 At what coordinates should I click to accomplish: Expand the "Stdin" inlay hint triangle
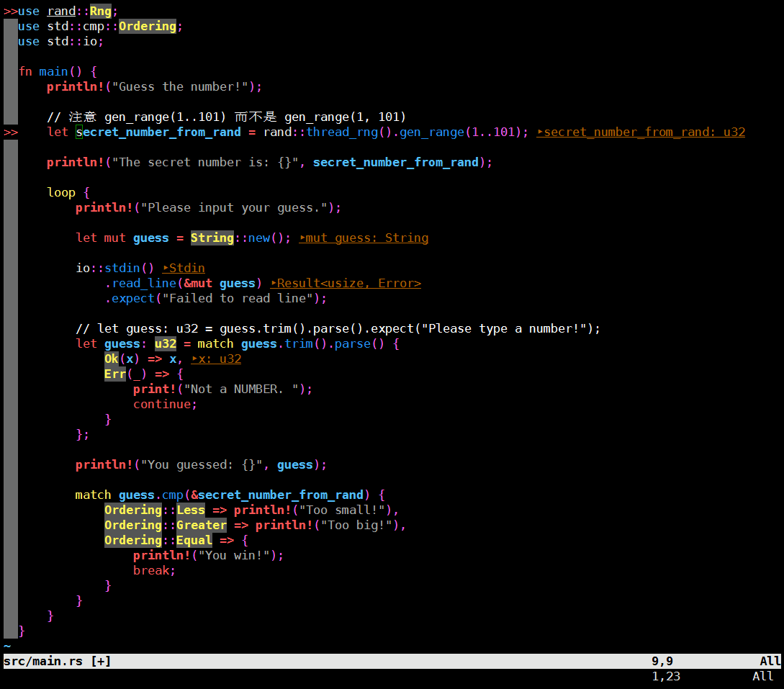(x=166, y=268)
